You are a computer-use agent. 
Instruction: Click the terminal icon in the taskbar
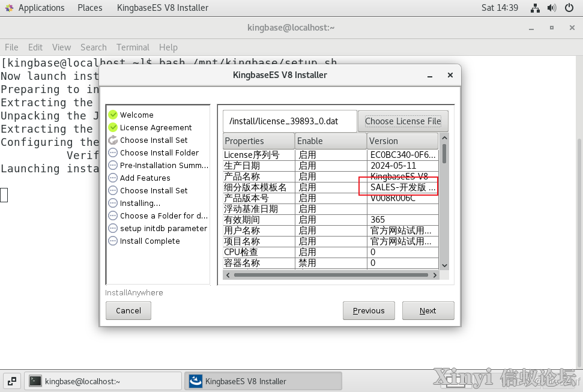coord(35,381)
